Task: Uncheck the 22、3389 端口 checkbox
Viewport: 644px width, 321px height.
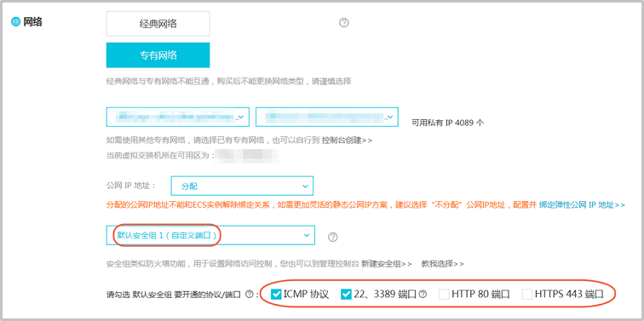Action: coord(346,294)
